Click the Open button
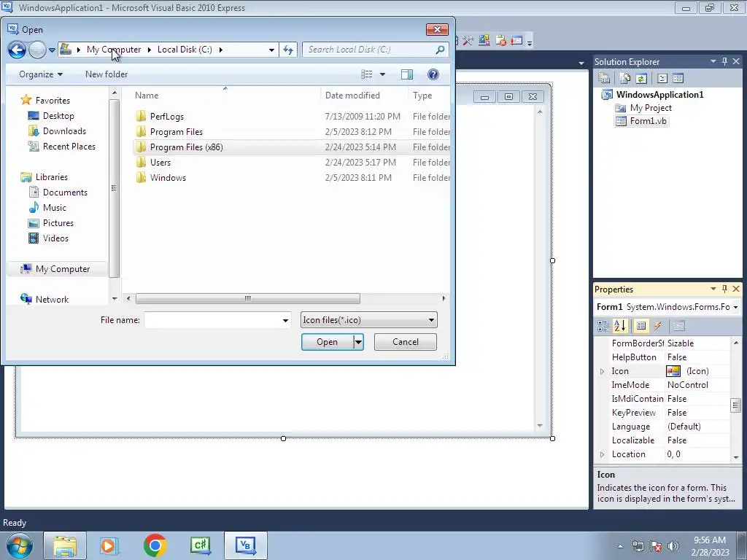747x560 pixels. tap(328, 342)
